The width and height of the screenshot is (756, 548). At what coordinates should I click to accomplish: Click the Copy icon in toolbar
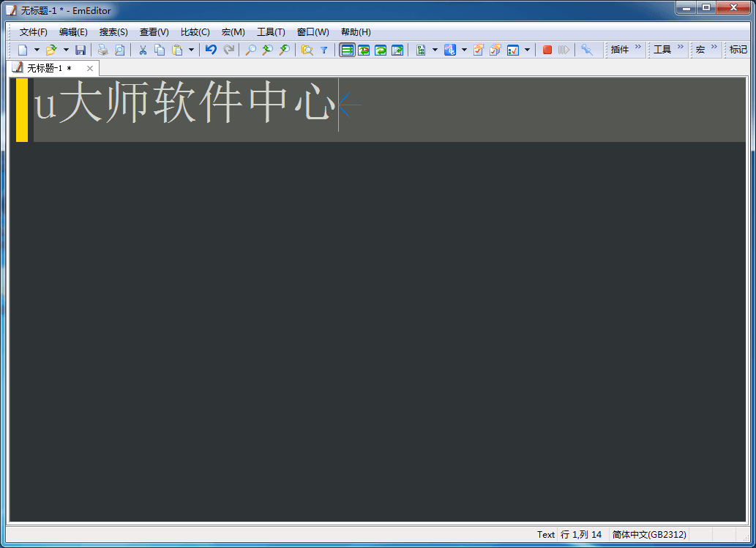pyautogui.click(x=160, y=50)
